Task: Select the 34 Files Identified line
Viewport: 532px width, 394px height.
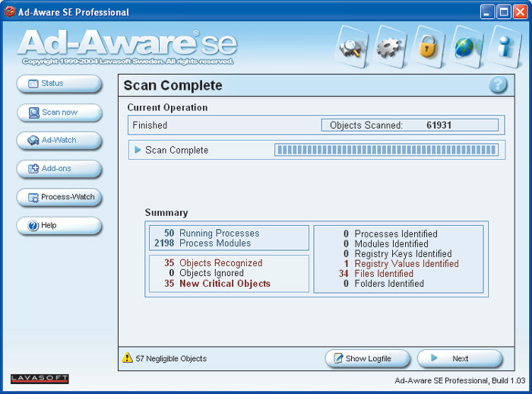Action: (376, 274)
